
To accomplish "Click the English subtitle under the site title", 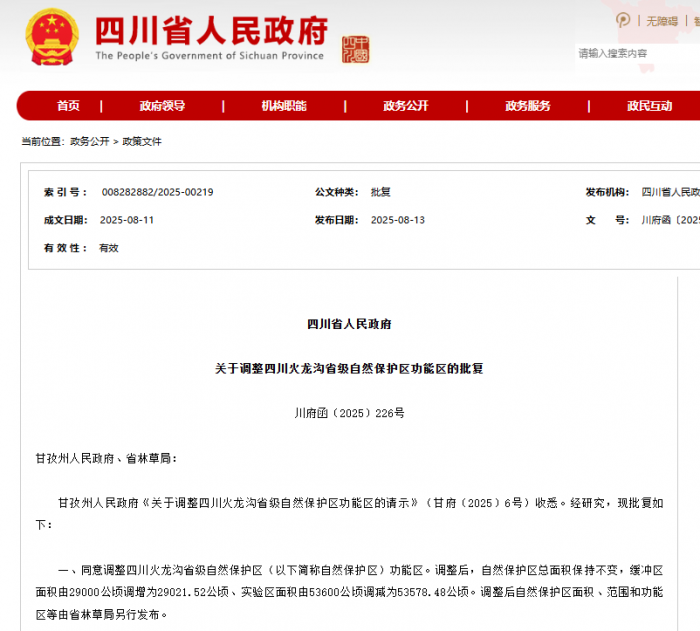I will [209, 56].
